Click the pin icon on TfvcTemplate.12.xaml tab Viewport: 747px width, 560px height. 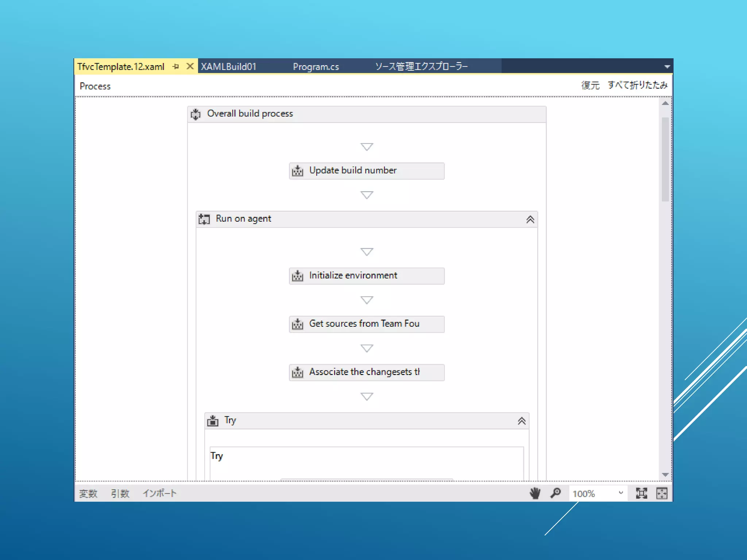(x=176, y=66)
